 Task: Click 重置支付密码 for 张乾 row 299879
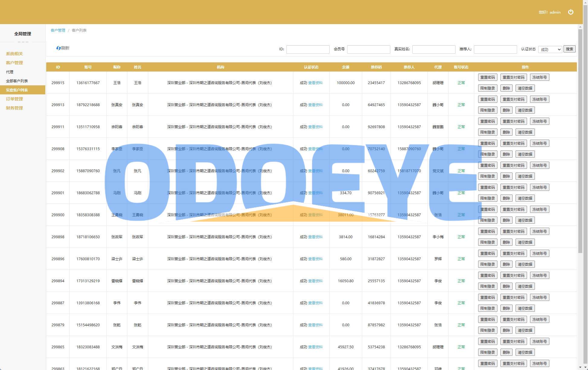pyautogui.click(x=513, y=319)
